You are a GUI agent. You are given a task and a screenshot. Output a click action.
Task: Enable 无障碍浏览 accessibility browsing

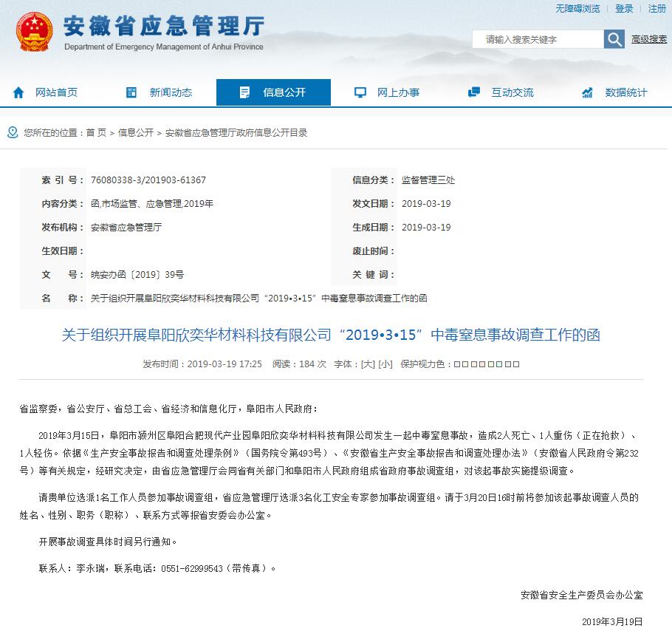tap(577, 9)
